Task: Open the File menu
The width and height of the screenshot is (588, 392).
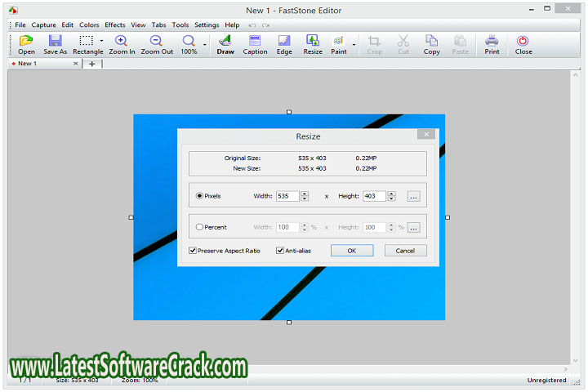Action: (x=20, y=25)
